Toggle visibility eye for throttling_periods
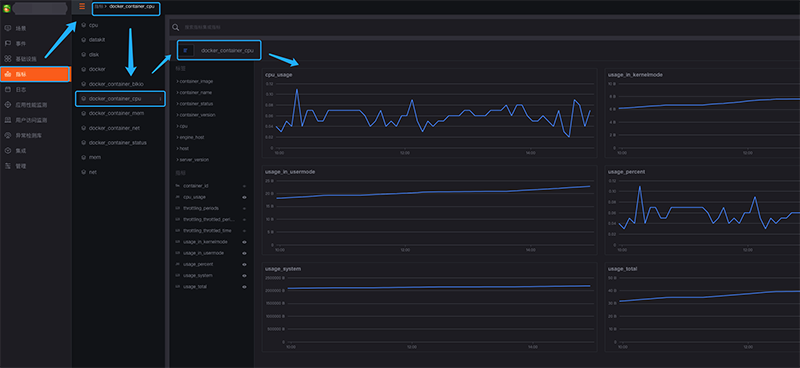Image resolution: width=800 pixels, height=368 pixels. (x=244, y=208)
